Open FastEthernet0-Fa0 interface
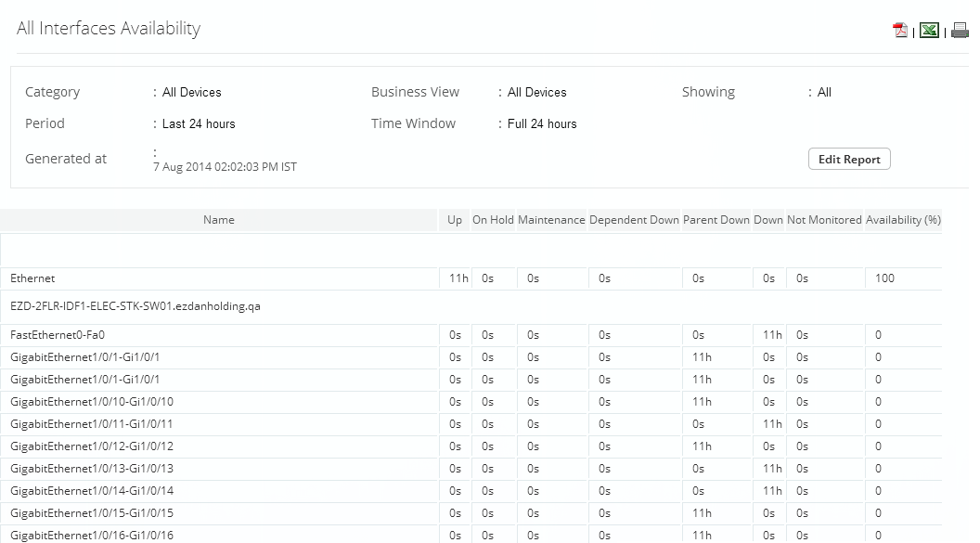Screen dimensions: 980x543 (x=64, y=335)
